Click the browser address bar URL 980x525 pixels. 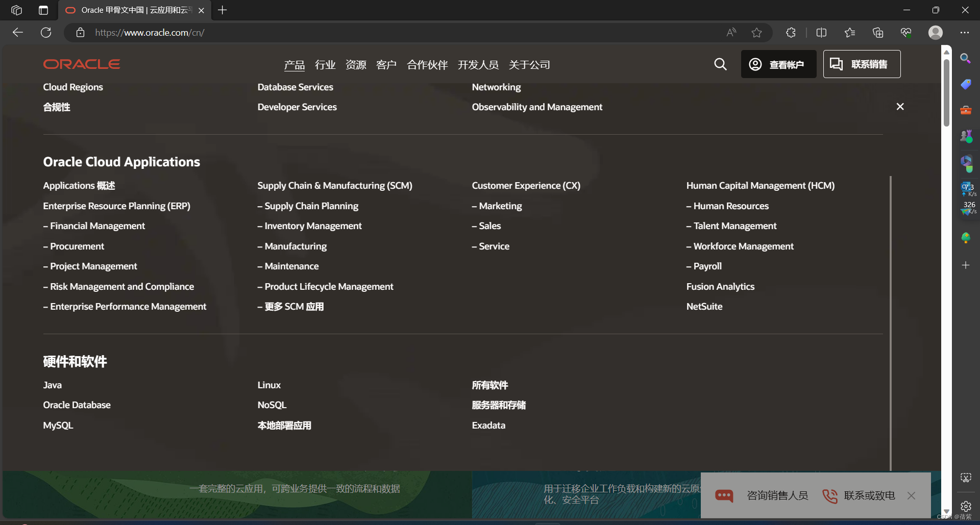150,33
